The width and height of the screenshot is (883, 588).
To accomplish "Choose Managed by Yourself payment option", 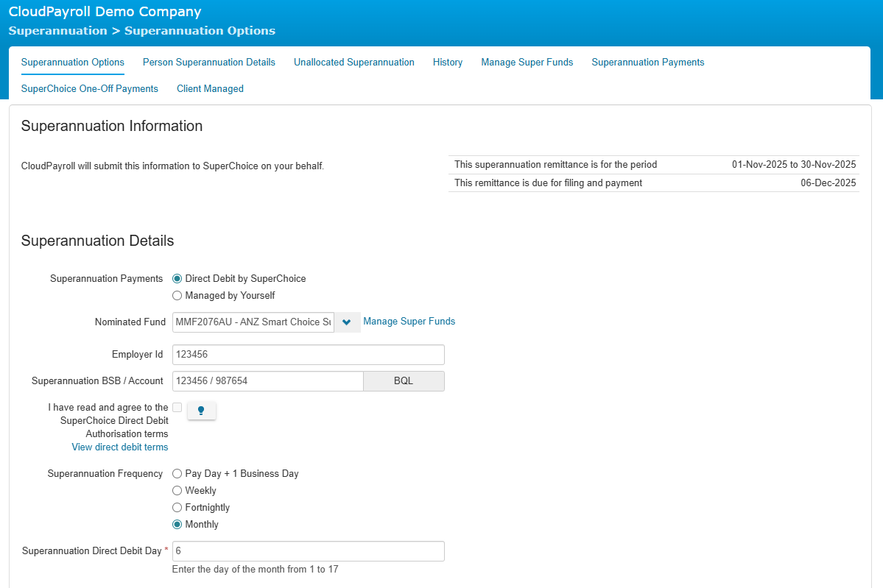I will click(x=177, y=296).
